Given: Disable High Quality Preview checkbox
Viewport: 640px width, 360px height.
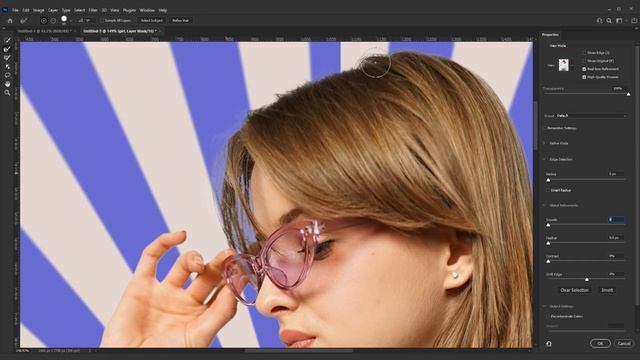Looking at the screenshot, I should coord(584,77).
